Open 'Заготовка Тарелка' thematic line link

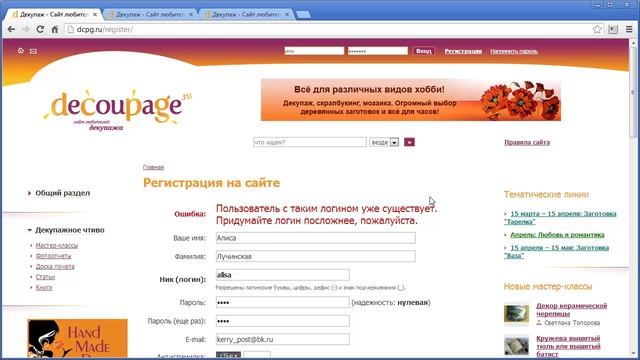(560, 218)
